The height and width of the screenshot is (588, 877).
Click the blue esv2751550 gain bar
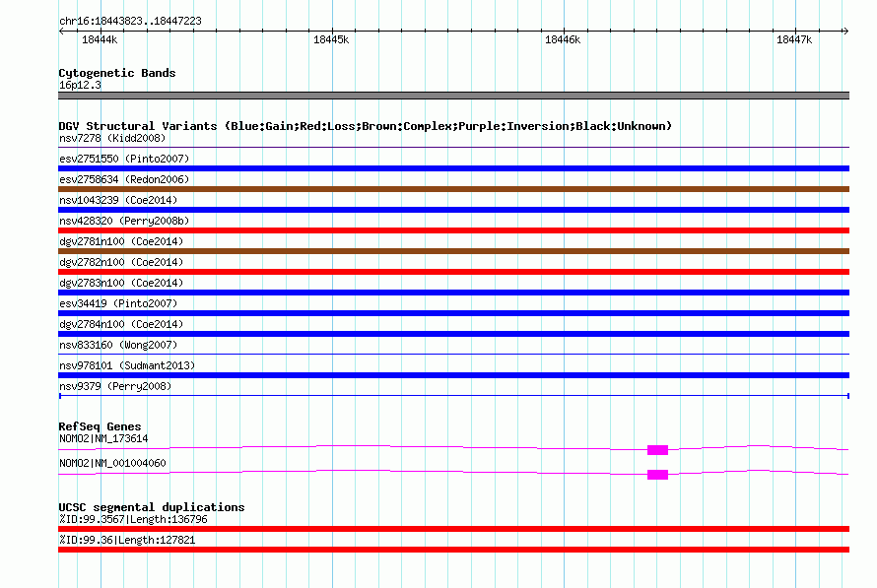tap(453, 168)
